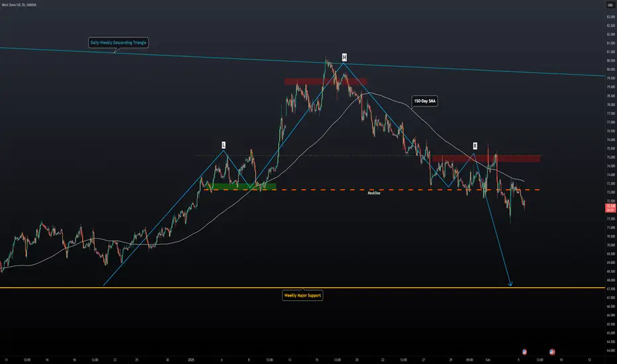
Task: Open the West Texas Oil symbol title
Action: [19, 5]
